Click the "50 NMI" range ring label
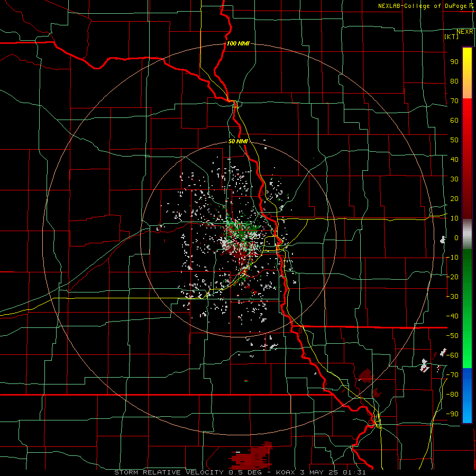This screenshot has width=476, height=476. pos(239,141)
